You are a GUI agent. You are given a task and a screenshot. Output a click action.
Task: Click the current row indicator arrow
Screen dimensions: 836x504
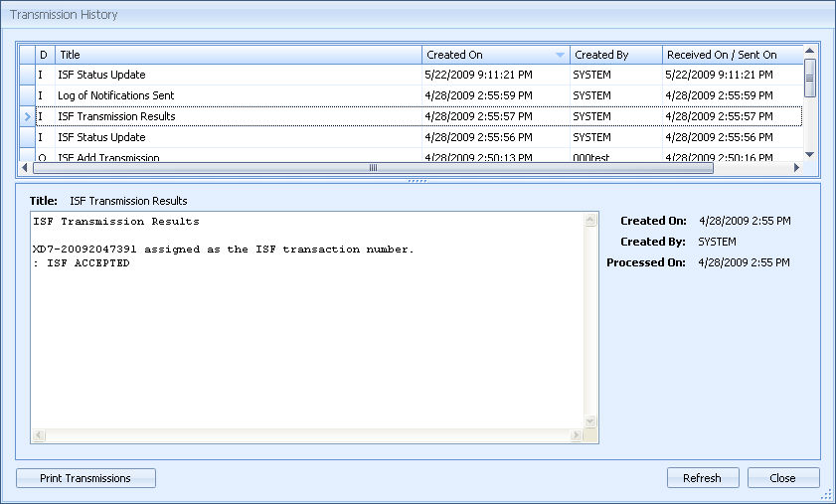coord(27,116)
